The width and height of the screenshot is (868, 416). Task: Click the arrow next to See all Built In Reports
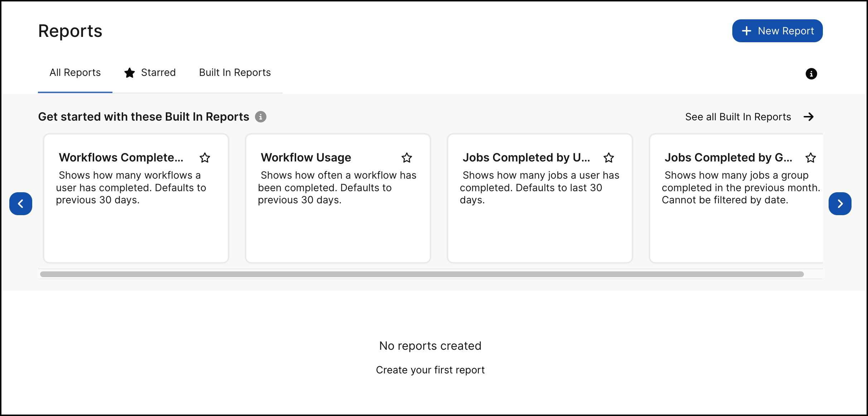coord(809,117)
